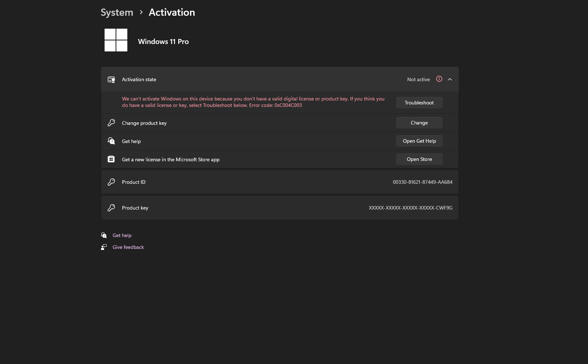Click the Change product key key icon
The image size is (588, 364).
(x=111, y=123)
